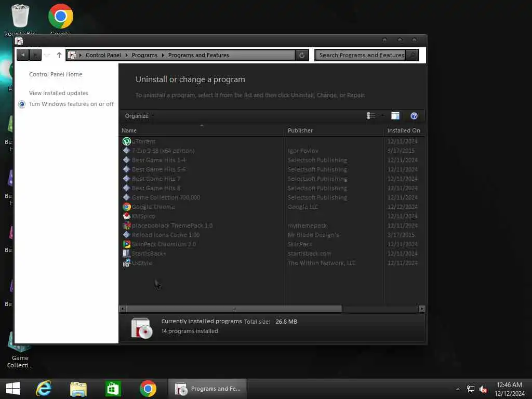Click the Programs and Features taskbar button
This screenshot has height=399, width=532.
[208, 389]
